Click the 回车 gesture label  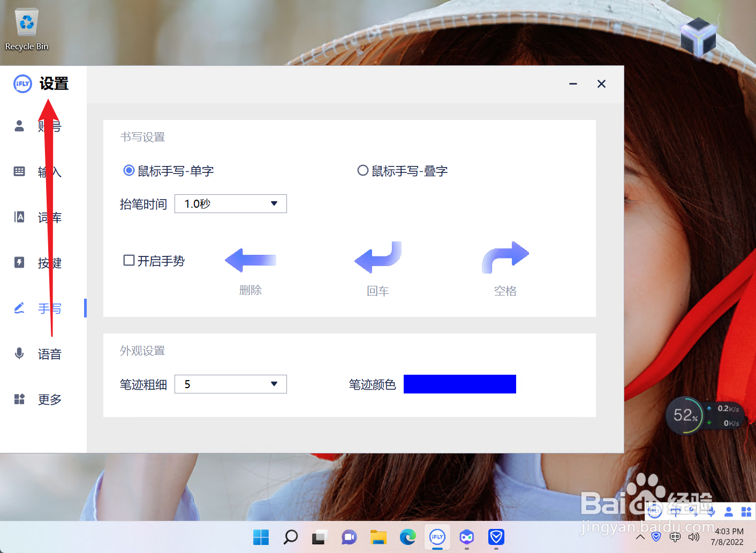click(x=378, y=291)
